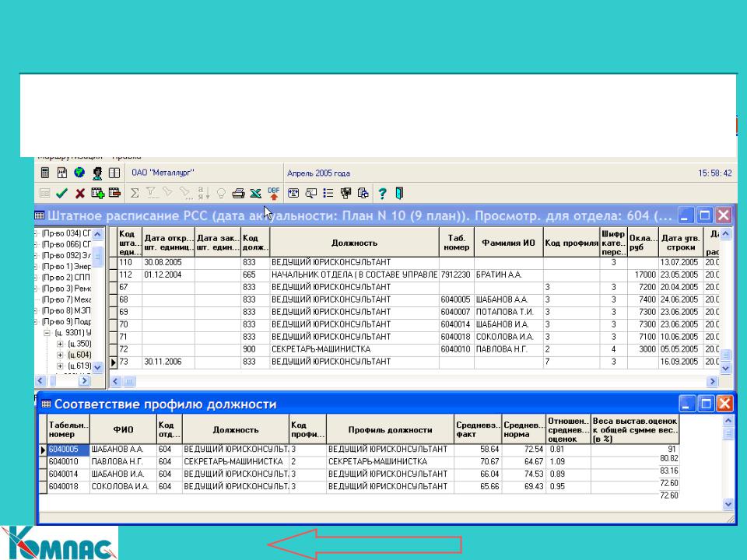Click value 58.64 in Средневз. факт column

click(x=477, y=449)
